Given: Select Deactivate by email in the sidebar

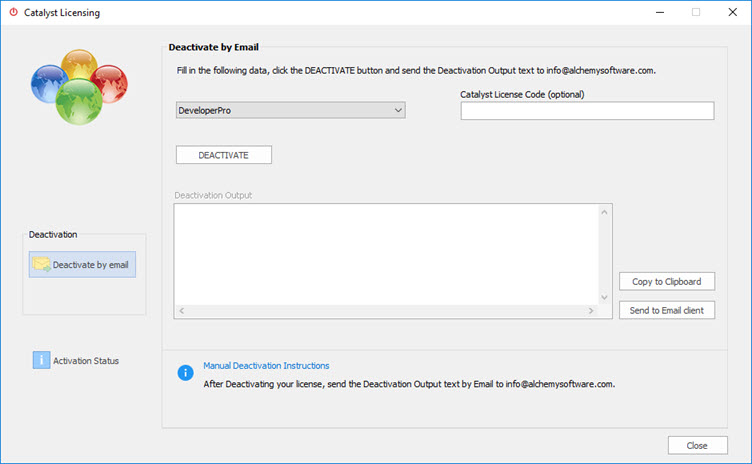Looking at the screenshot, I should [82, 264].
